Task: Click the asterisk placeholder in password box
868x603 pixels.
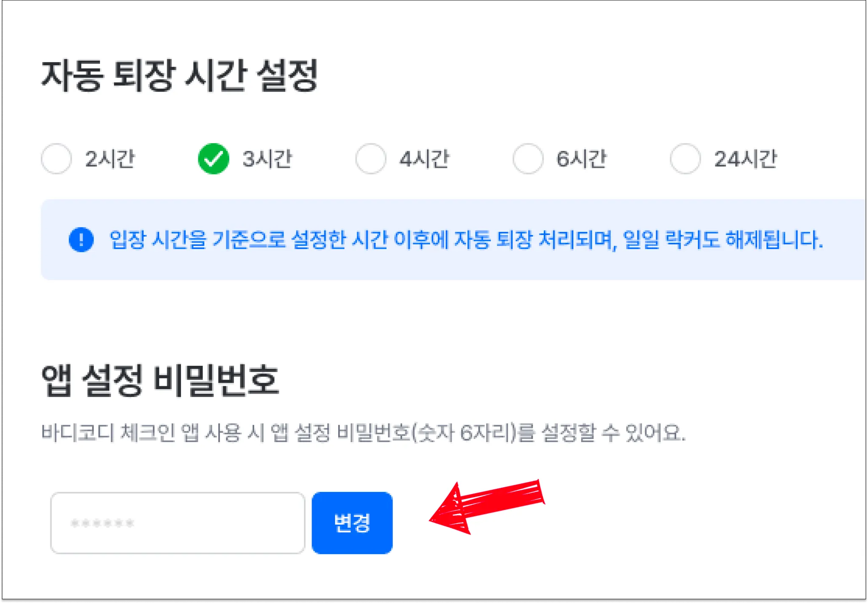Action: pyautogui.click(x=103, y=523)
